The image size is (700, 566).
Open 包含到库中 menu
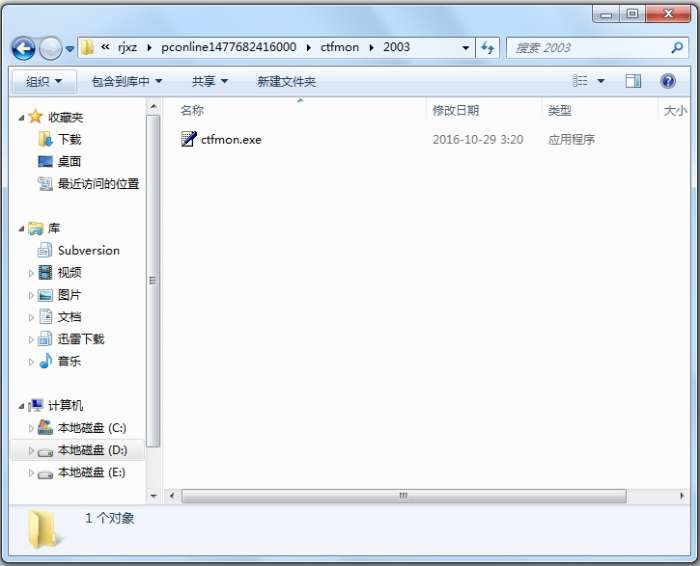click(127, 81)
